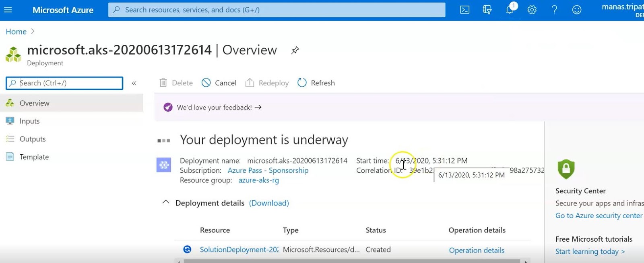Open the portal hamburger menu
The height and width of the screenshot is (263, 644).
click(8, 10)
